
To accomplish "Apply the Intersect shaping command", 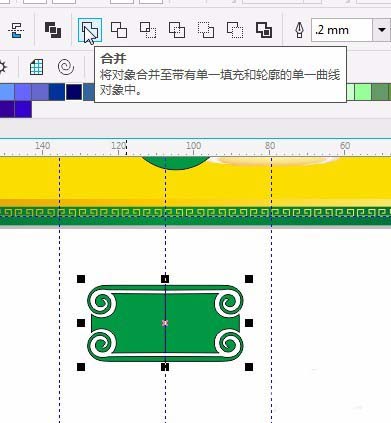I will pyautogui.click(x=148, y=30).
